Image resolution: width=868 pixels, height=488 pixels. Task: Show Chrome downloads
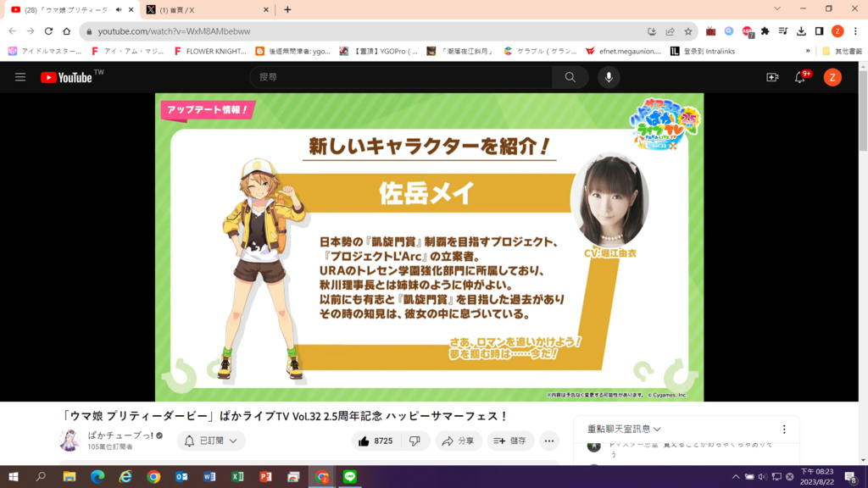801,31
